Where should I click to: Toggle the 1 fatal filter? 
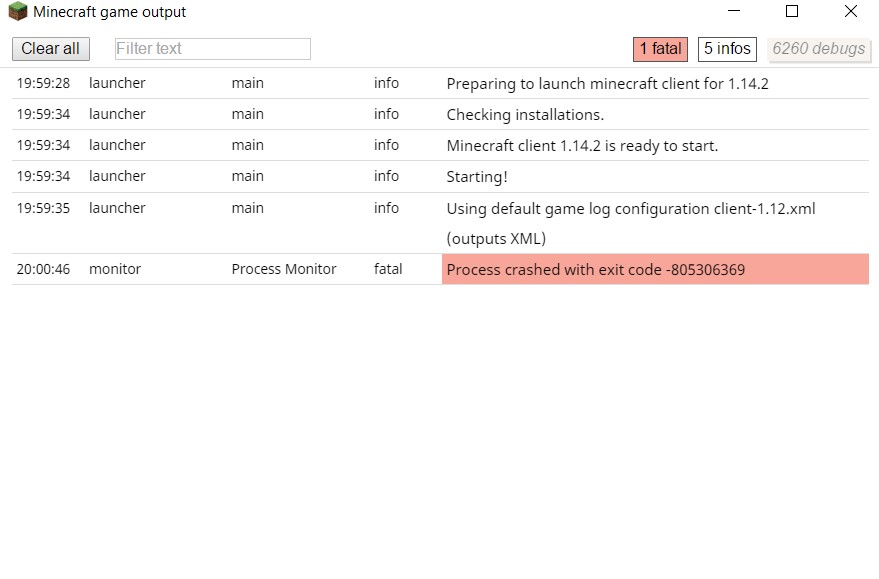660,49
